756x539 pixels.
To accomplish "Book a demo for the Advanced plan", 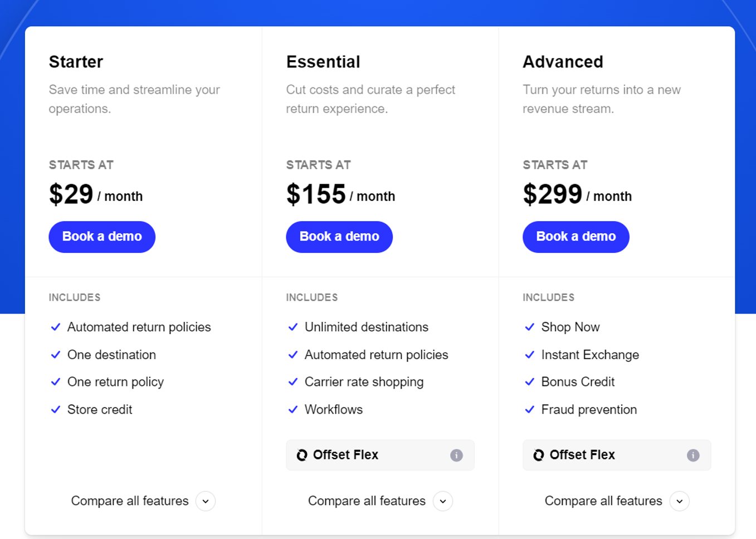I will [575, 237].
